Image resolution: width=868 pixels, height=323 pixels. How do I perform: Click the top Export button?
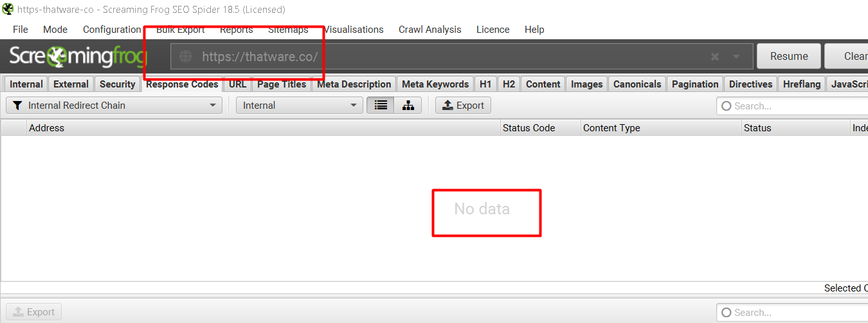[463, 106]
